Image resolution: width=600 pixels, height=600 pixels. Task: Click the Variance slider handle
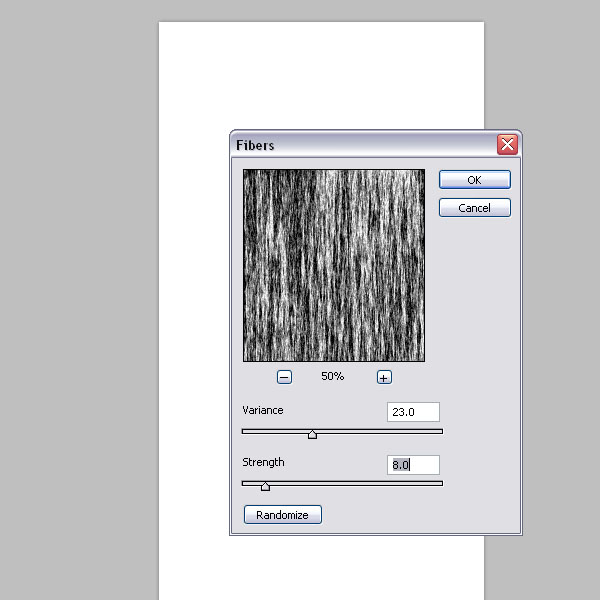click(x=312, y=434)
